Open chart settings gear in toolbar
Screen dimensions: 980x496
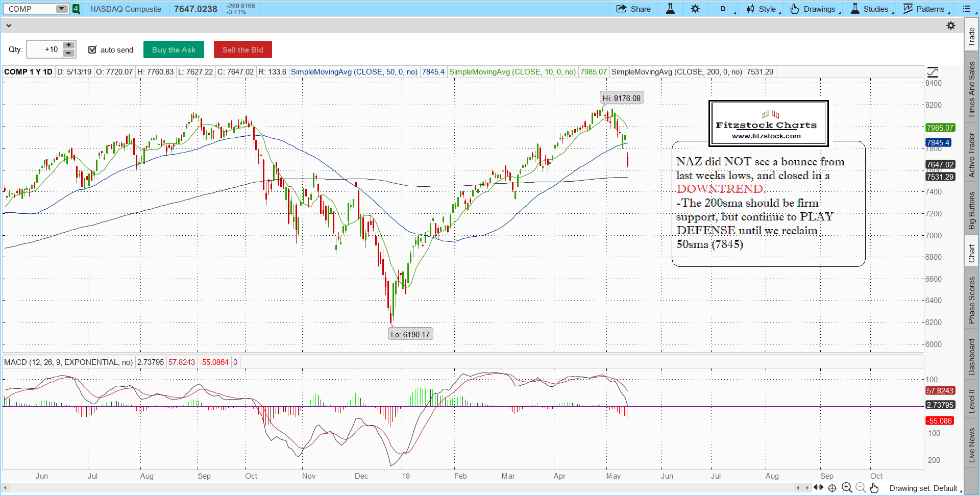pyautogui.click(x=695, y=9)
